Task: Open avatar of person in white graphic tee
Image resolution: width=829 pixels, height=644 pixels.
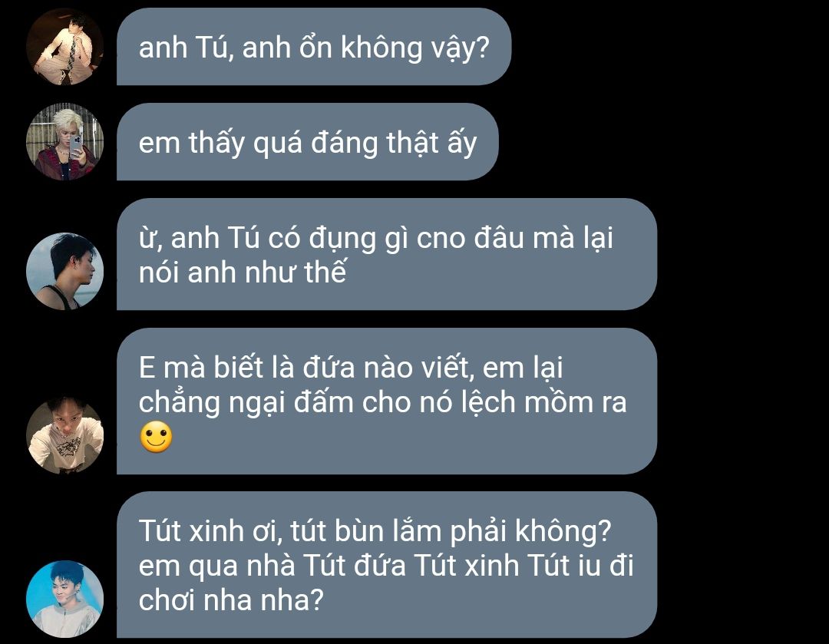Action: click(64, 435)
